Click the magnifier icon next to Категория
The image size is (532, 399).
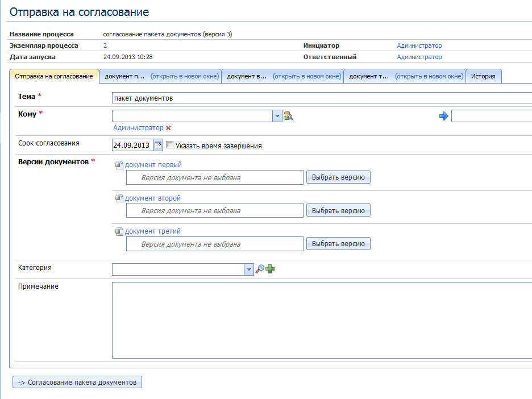(x=260, y=269)
